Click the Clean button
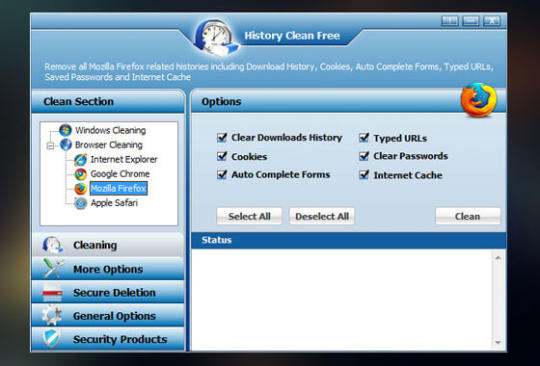Viewport: 540px width, 366px height. point(468,216)
